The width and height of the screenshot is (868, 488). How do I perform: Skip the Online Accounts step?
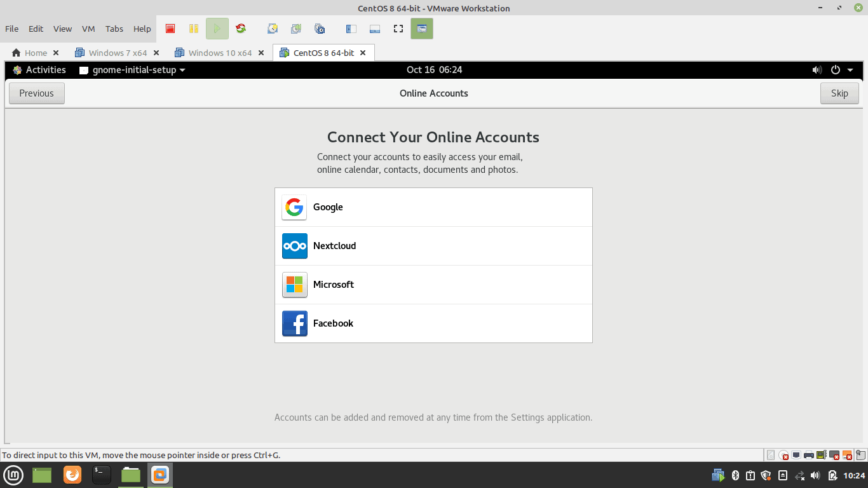839,93
